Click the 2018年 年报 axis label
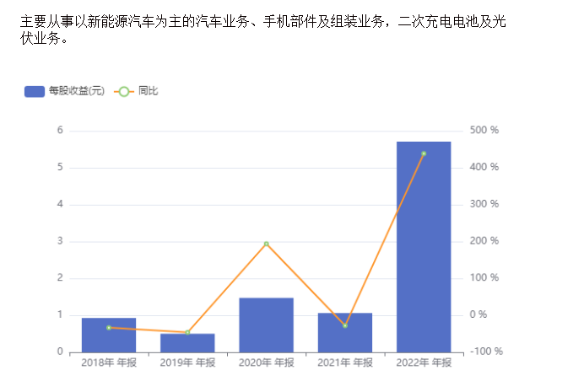This screenshot has height=392, width=584. pos(109,362)
